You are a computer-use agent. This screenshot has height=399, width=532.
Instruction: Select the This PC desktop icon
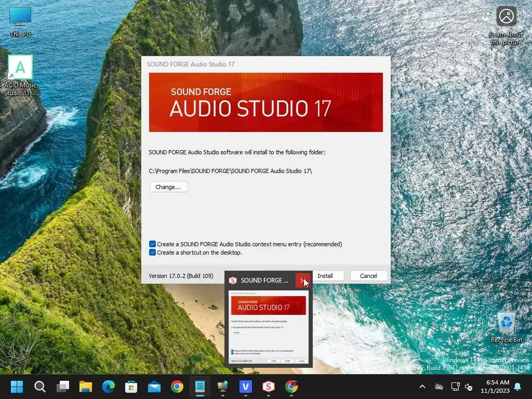coord(20,22)
